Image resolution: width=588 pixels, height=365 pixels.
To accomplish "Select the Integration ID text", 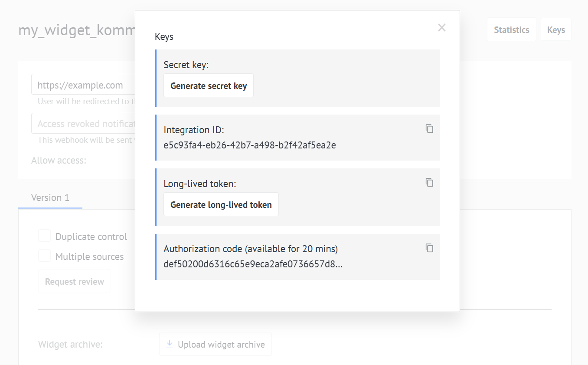I will point(249,145).
